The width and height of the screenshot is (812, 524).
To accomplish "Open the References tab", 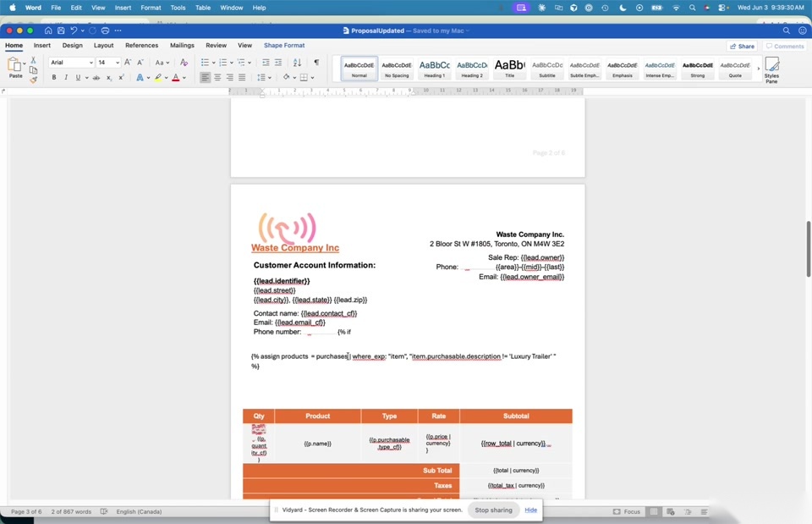I will click(x=142, y=46).
